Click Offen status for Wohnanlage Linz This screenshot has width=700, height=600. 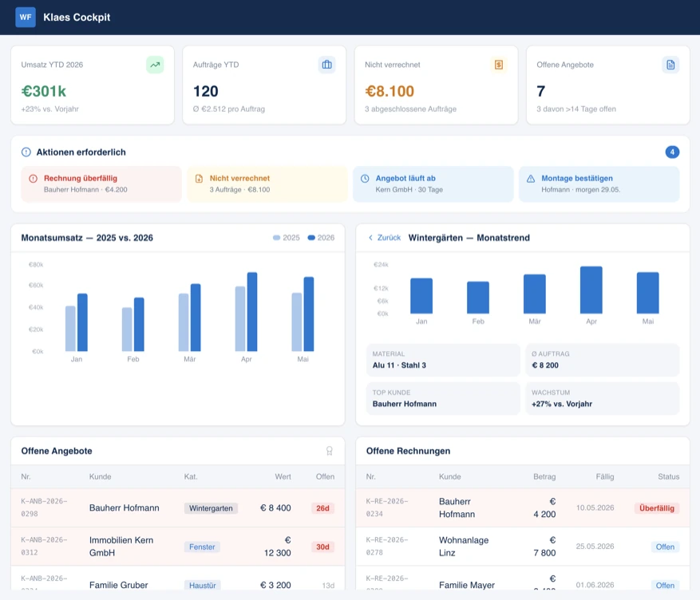point(665,547)
